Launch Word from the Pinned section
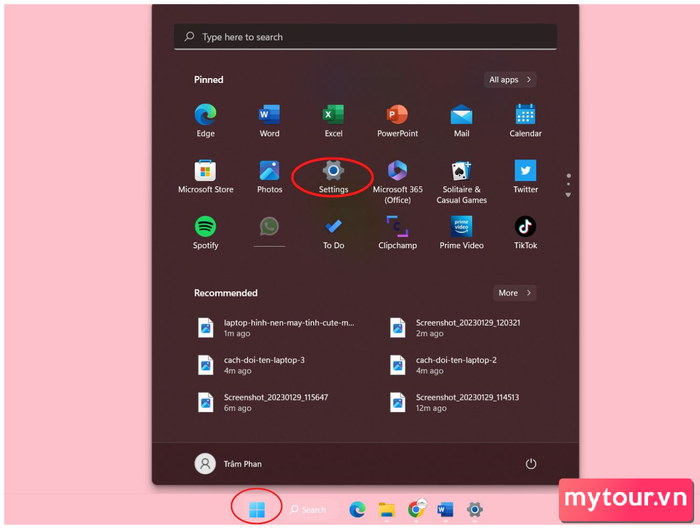700x531 pixels. (269, 120)
